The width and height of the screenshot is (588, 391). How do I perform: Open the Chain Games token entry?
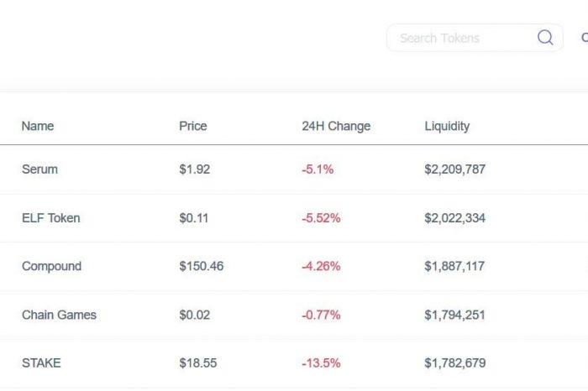tap(59, 315)
